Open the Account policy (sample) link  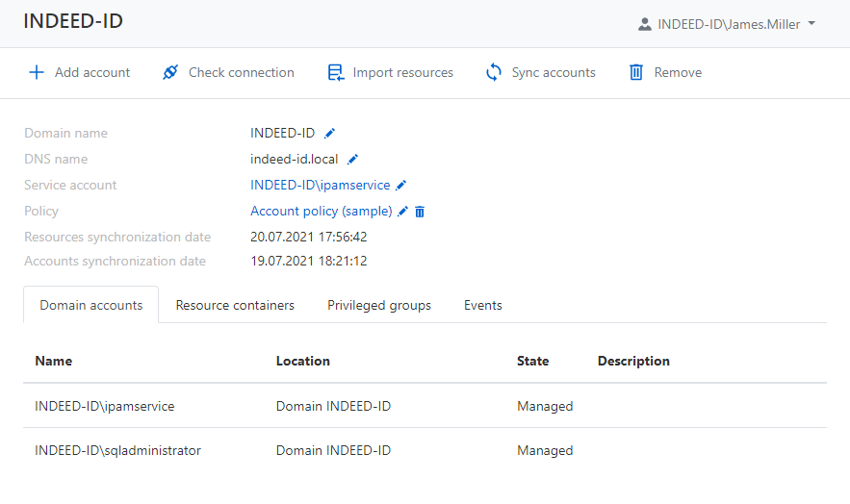[x=321, y=211]
